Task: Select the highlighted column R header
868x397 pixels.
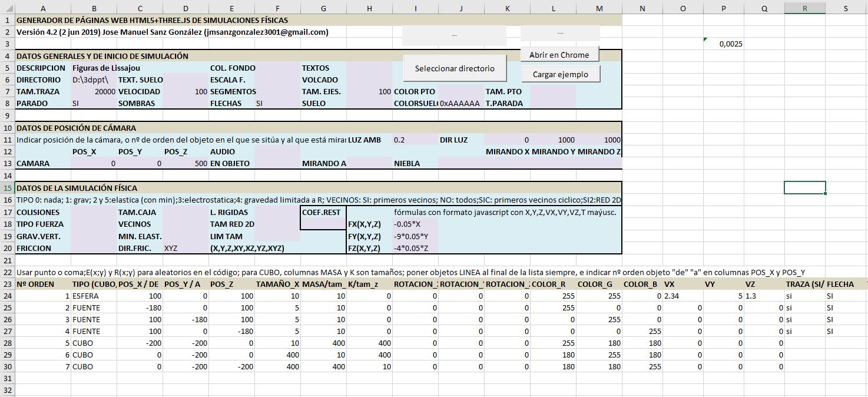Action: [804, 8]
